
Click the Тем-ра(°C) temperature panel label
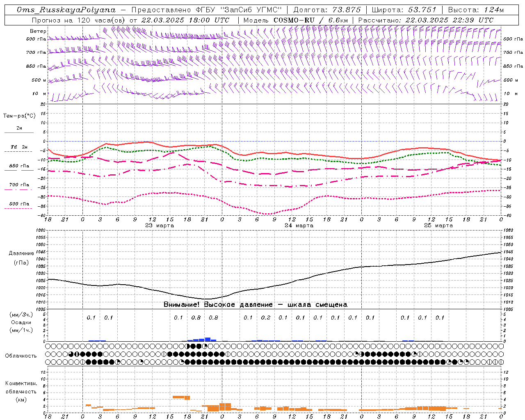tap(19, 116)
